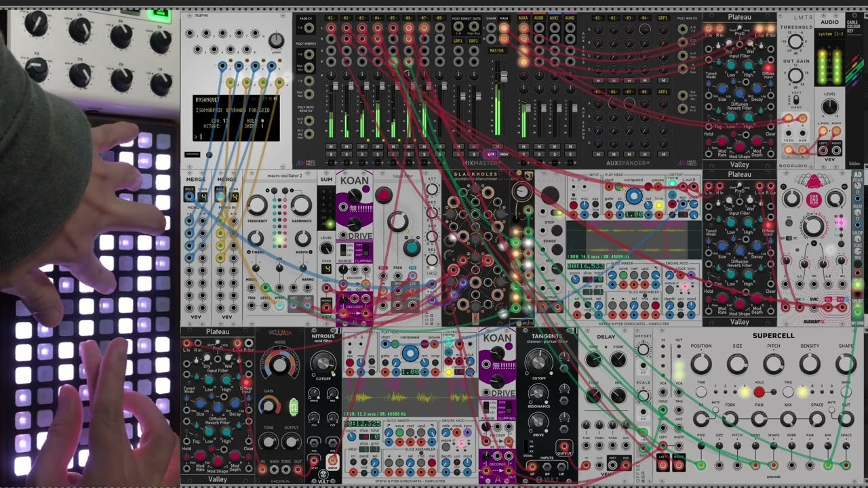Click the Offset knob on Offset module
868x488 pixels.
[643, 349]
